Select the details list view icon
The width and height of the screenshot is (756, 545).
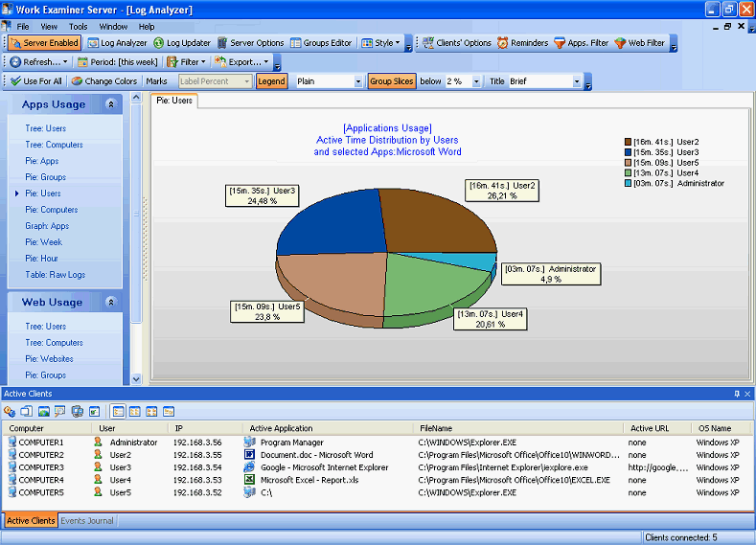coord(118,412)
